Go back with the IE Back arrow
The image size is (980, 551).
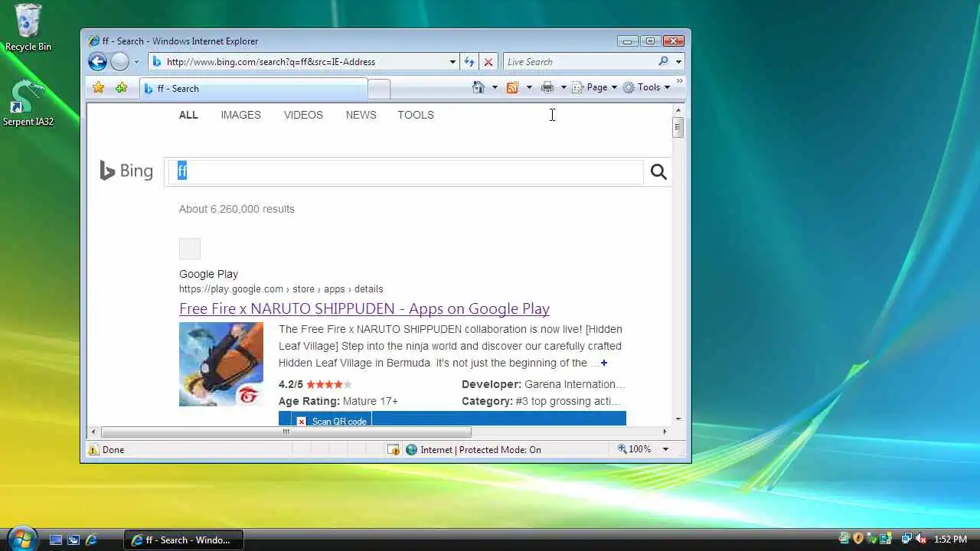point(97,62)
